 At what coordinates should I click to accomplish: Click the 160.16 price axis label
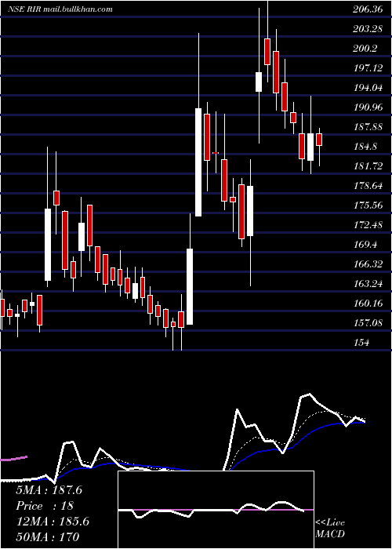[x=368, y=304]
